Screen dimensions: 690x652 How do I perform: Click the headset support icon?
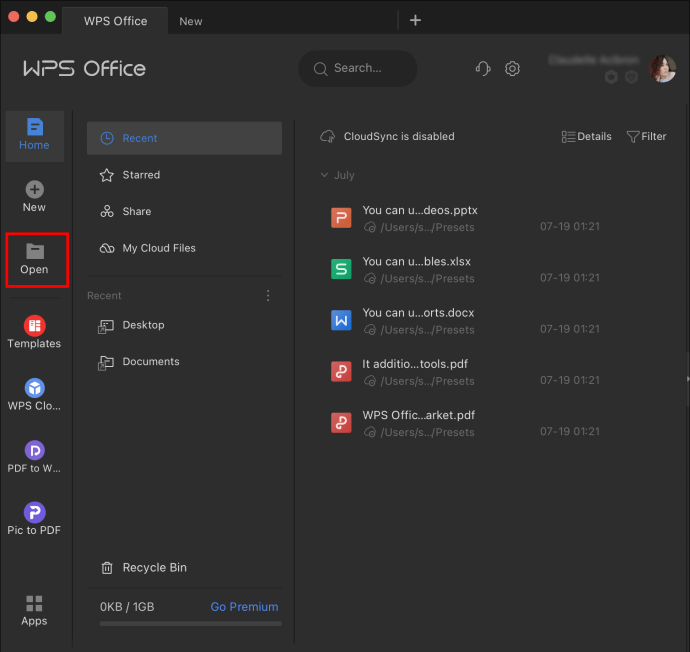pyautogui.click(x=483, y=69)
